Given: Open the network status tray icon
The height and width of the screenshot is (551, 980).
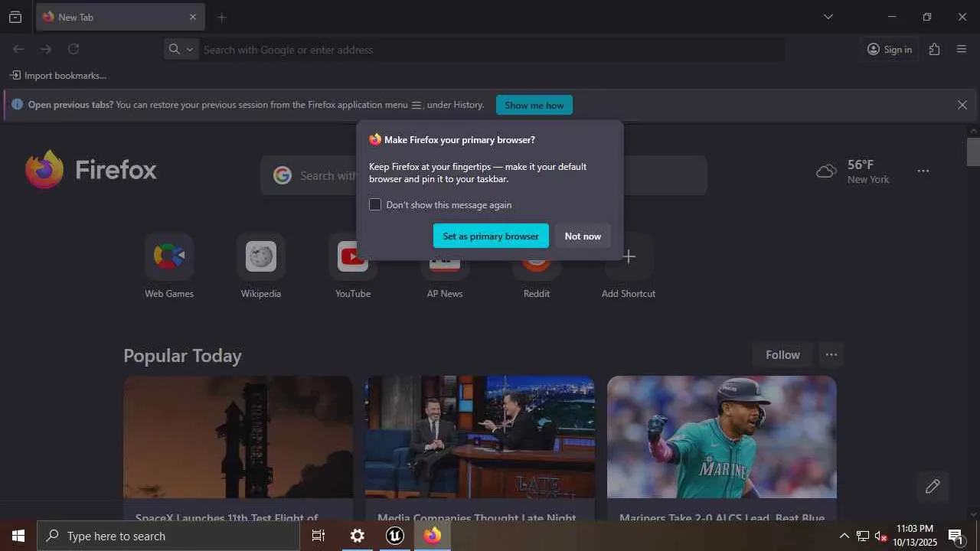Looking at the screenshot, I should point(862,536).
